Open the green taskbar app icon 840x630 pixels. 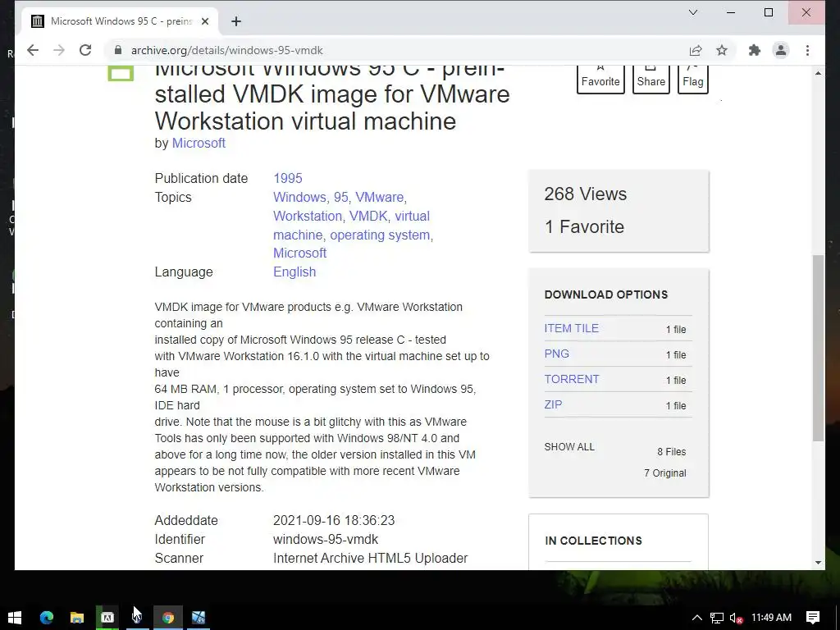coord(107,618)
